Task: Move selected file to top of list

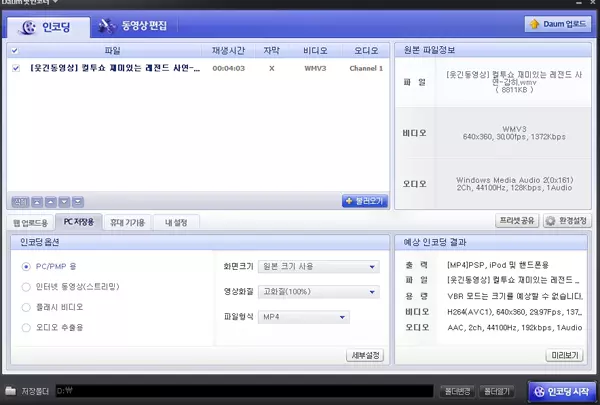Action: point(37,202)
